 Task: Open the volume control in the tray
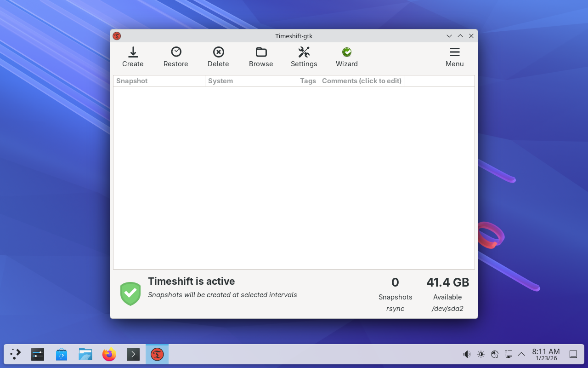coord(467,354)
